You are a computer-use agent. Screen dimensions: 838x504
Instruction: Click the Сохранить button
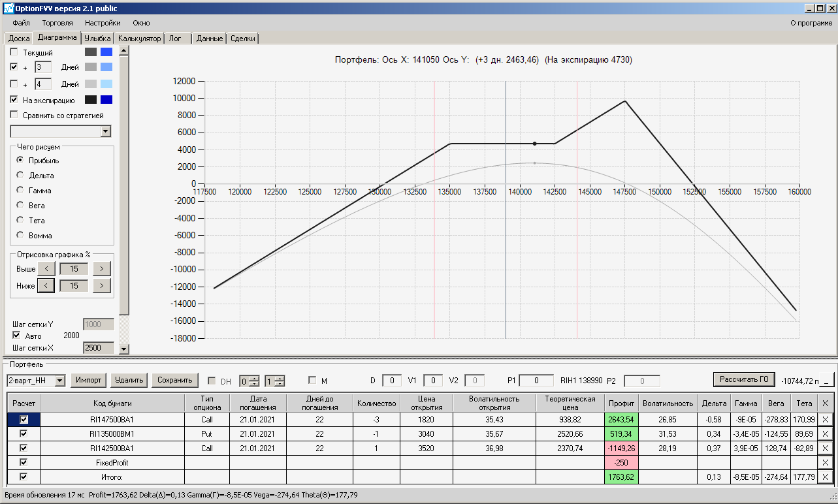174,380
